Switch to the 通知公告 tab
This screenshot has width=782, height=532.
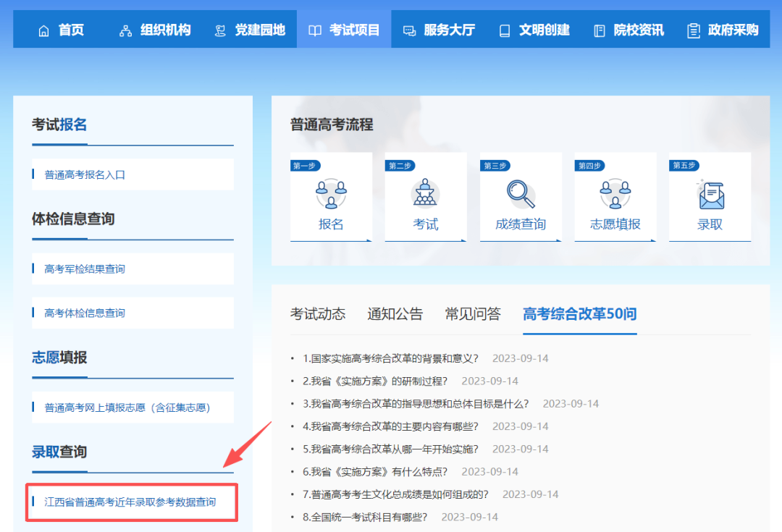pos(395,313)
